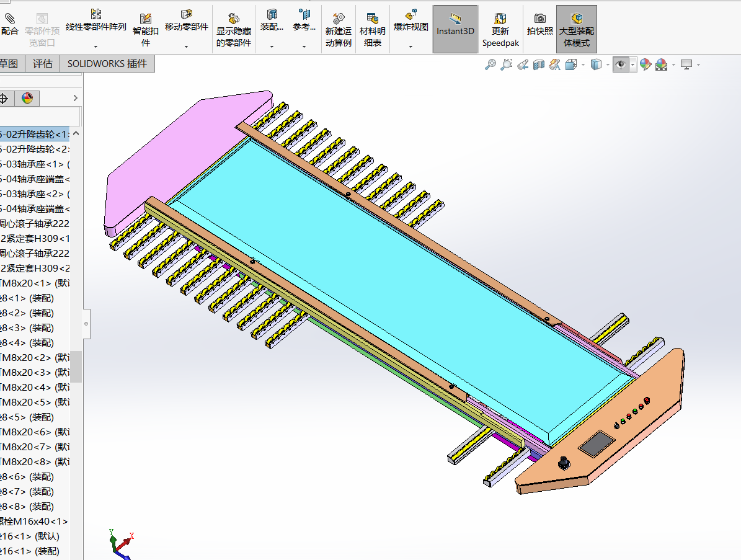The width and height of the screenshot is (741, 560).
Task: Open Bill of Materials (材料明细表)
Action: coord(373,30)
